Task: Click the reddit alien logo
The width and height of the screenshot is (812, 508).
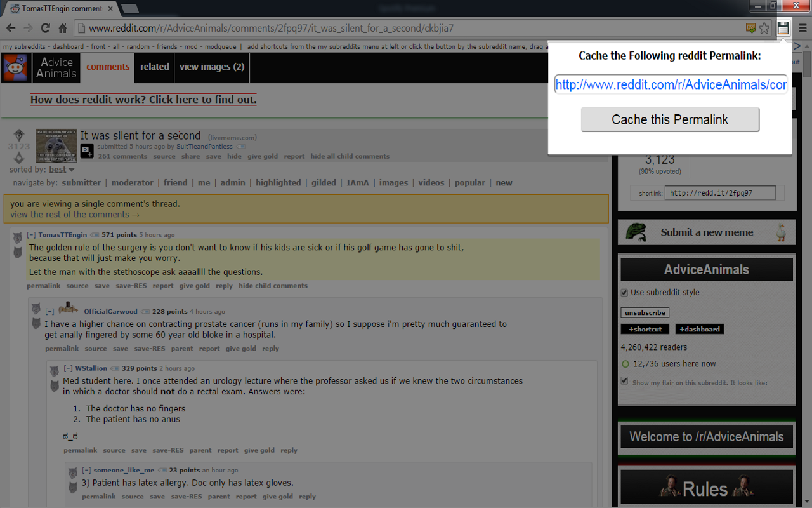Action: tap(15, 67)
